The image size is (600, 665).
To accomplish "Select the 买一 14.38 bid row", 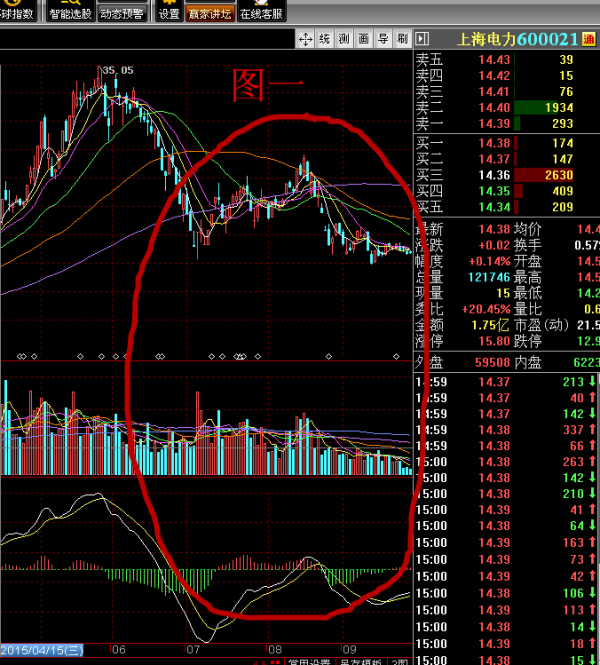I will [x=506, y=143].
